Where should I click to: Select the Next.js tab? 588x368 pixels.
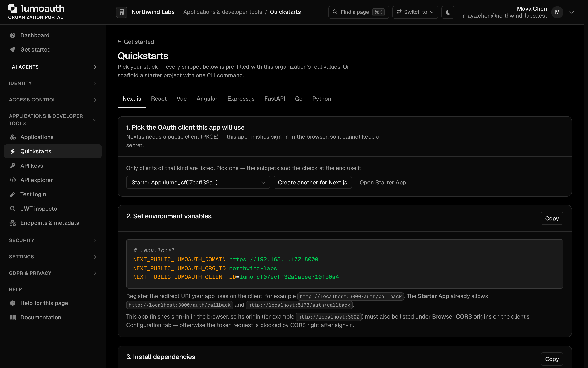(x=132, y=99)
